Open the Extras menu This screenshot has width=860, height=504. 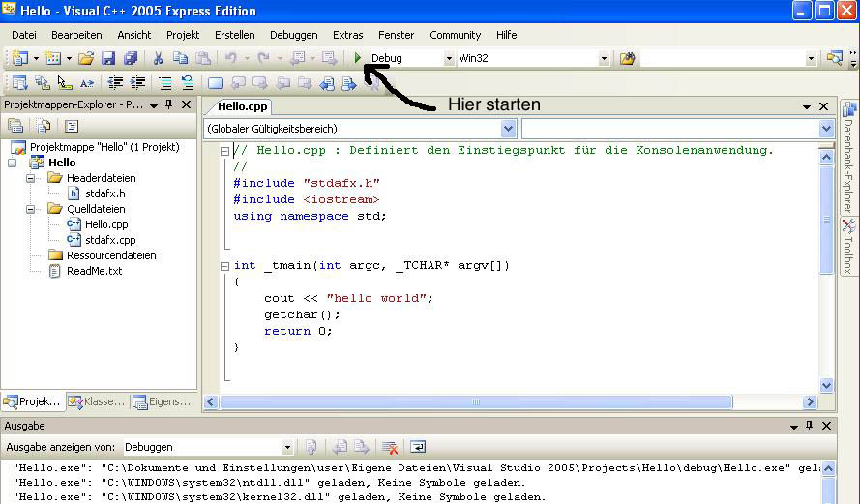point(347,35)
